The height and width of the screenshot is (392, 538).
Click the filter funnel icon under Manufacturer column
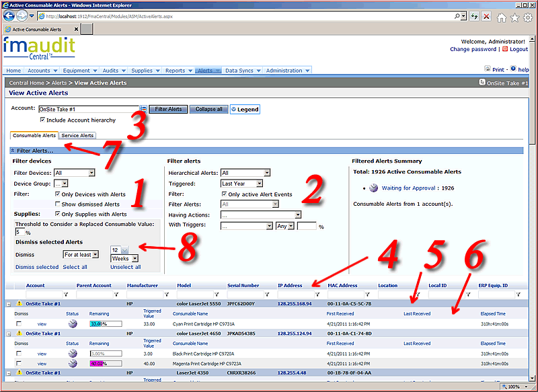[x=165, y=295]
